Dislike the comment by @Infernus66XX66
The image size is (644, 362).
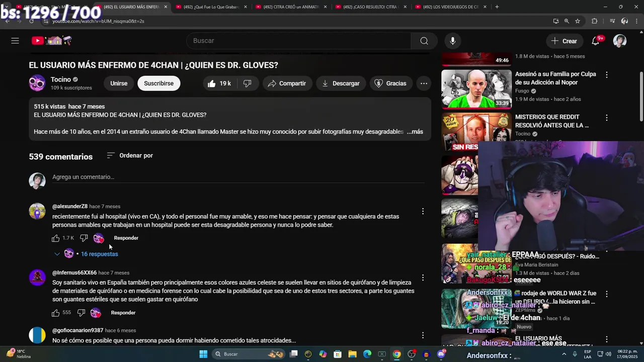pos(81,313)
